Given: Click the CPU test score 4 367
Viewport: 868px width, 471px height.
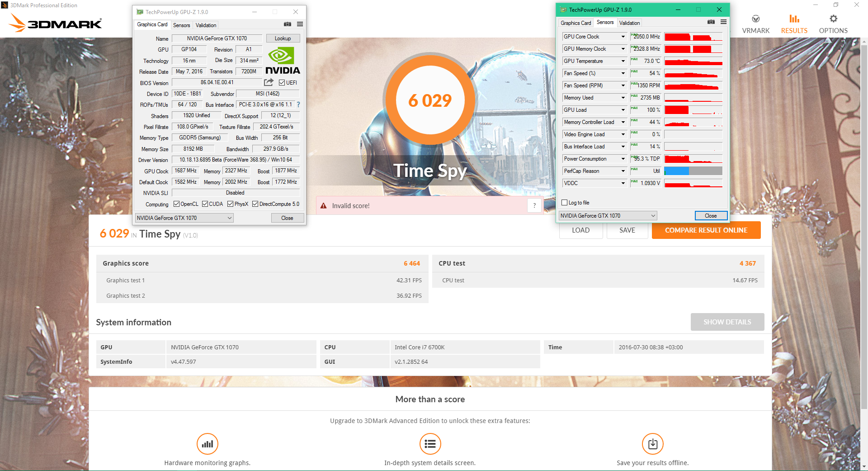Looking at the screenshot, I should (x=748, y=263).
